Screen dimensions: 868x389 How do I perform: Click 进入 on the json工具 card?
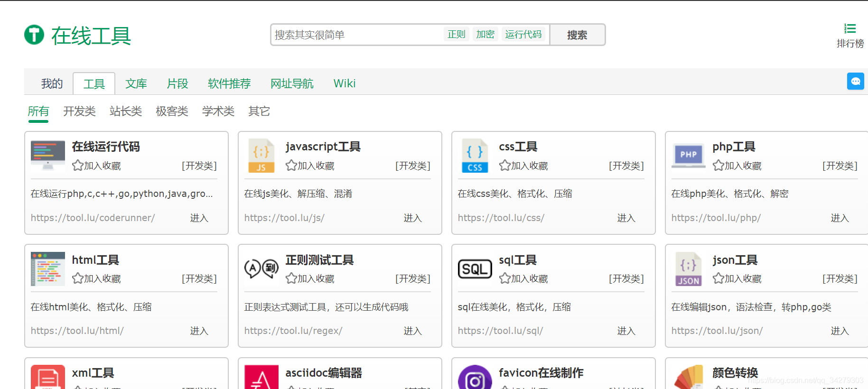[840, 331]
